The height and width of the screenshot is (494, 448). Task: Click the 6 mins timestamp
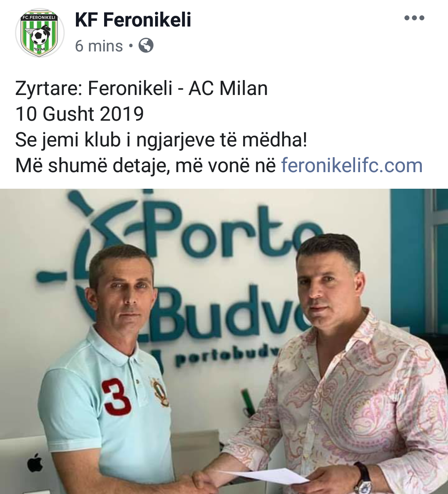click(x=99, y=46)
